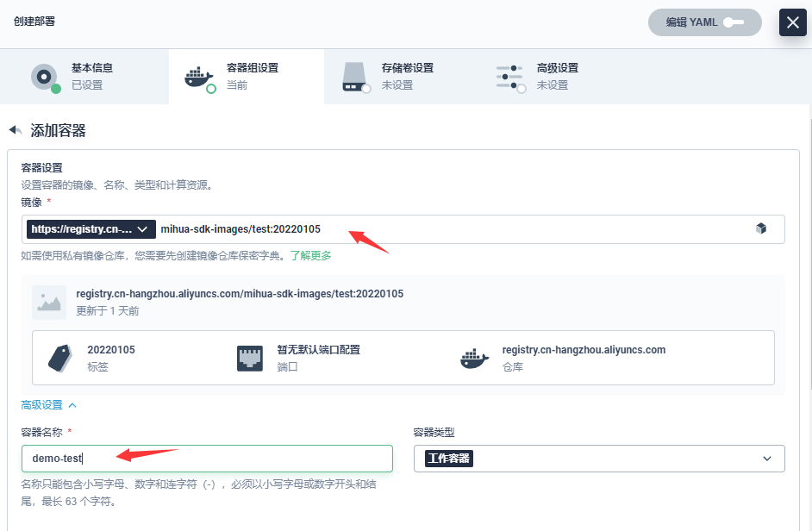Click the image name input field
Viewport: 812px width, 531px height.
click(x=448, y=229)
